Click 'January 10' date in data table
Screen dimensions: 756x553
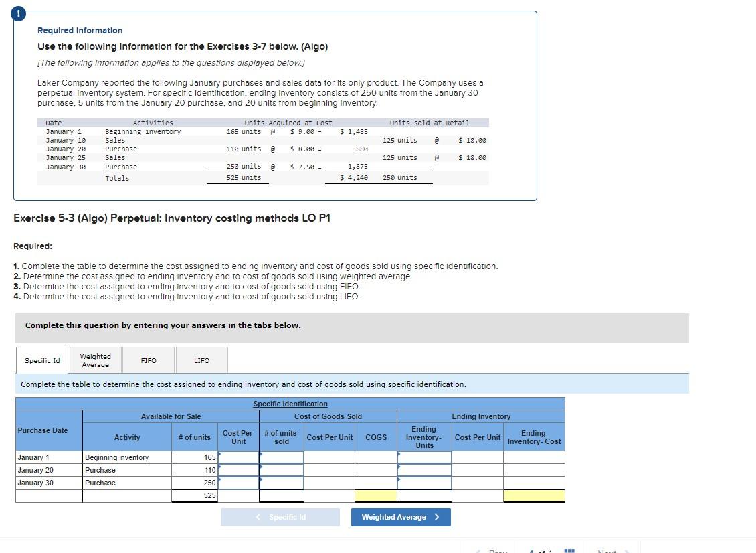coord(66,141)
